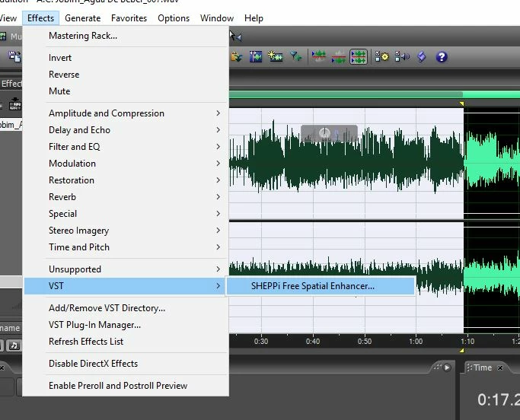
Task: Close the Time panel tab
Action: pos(500,367)
